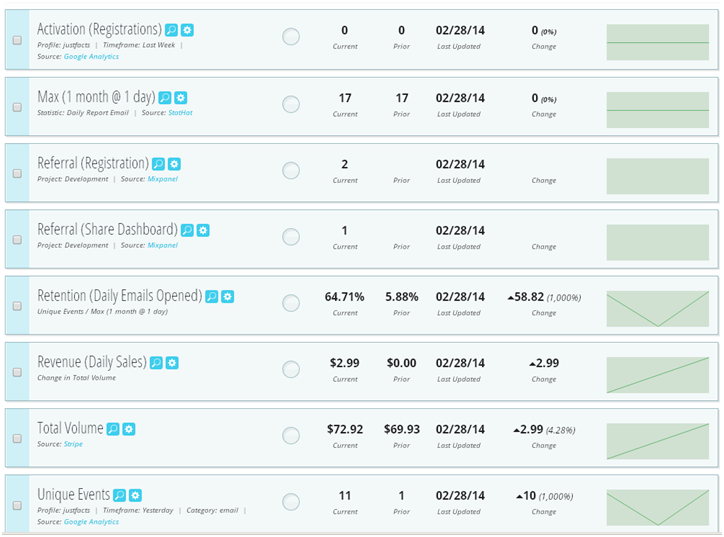Click the sparkline chart for Retention (Daily Emails Opened)
The height and width of the screenshot is (537, 724).
(x=658, y=309)
